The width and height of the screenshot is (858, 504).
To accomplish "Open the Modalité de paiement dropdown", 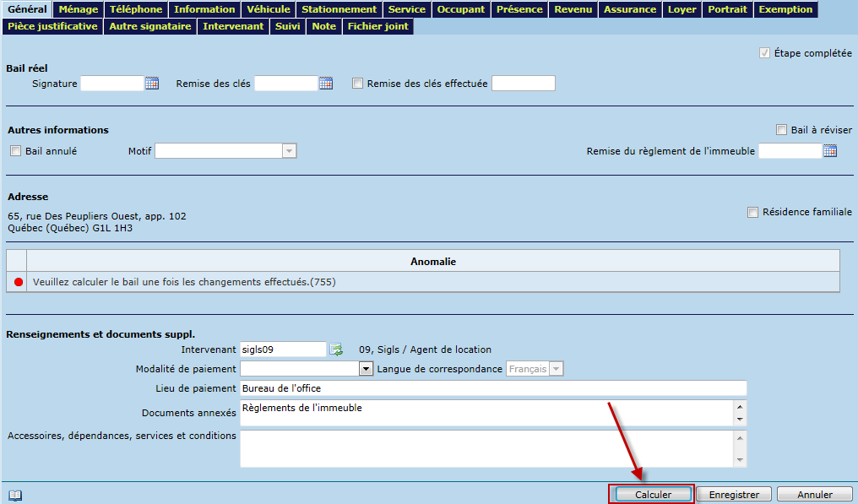I will (x=366, y=369).
